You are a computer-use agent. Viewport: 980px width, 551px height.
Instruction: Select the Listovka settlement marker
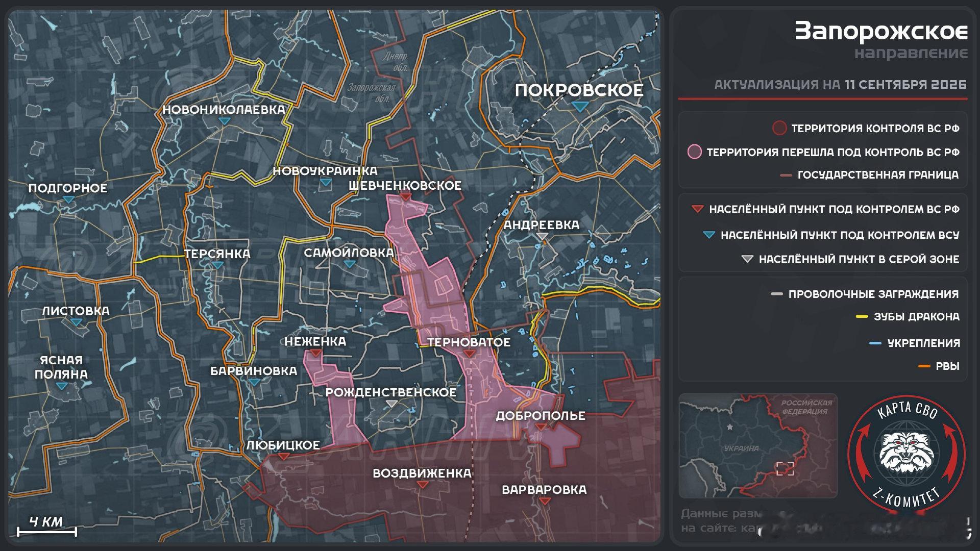coord(76,322)
